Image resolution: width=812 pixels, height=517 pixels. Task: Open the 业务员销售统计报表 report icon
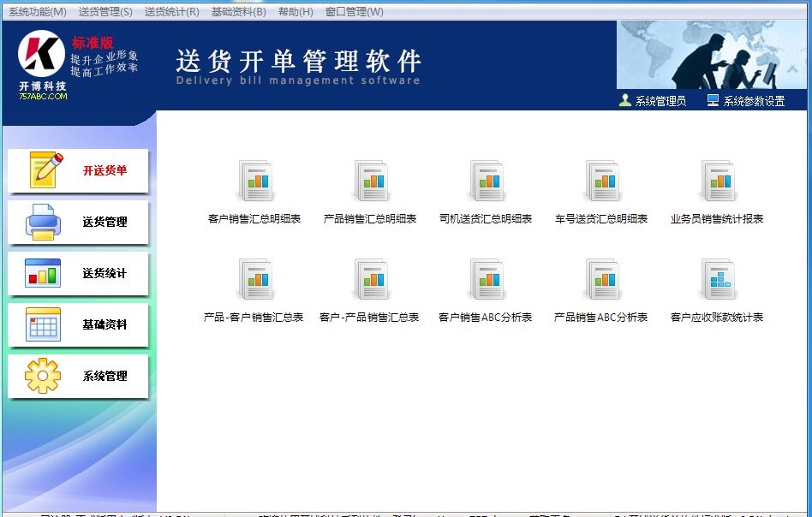click(718, 181)
